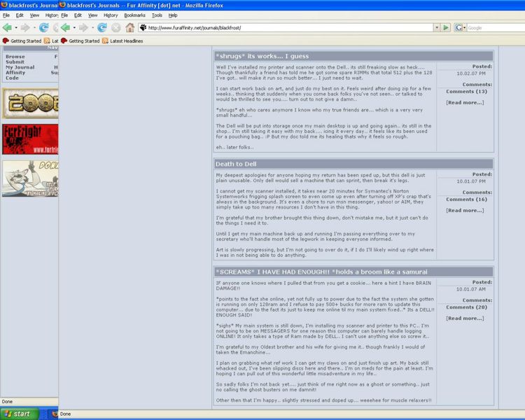Click the Browse link in site navigation

click(15, 57)
